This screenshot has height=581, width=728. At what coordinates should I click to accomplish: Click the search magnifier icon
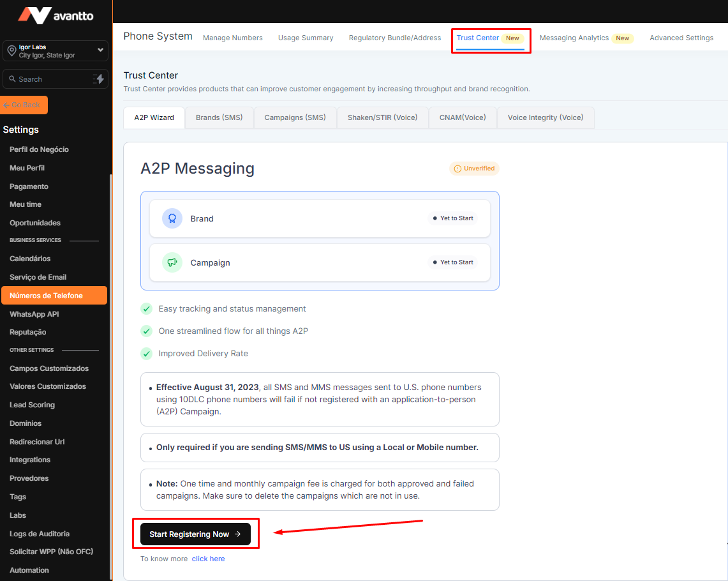tap(11, 79)
